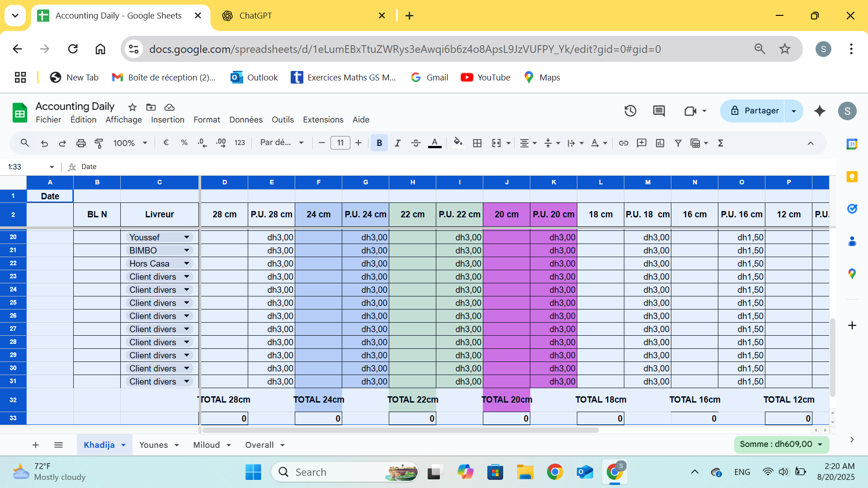Toggle strikethrough formatting
This screenshot has width=868, height=488.
pos(416,143)
